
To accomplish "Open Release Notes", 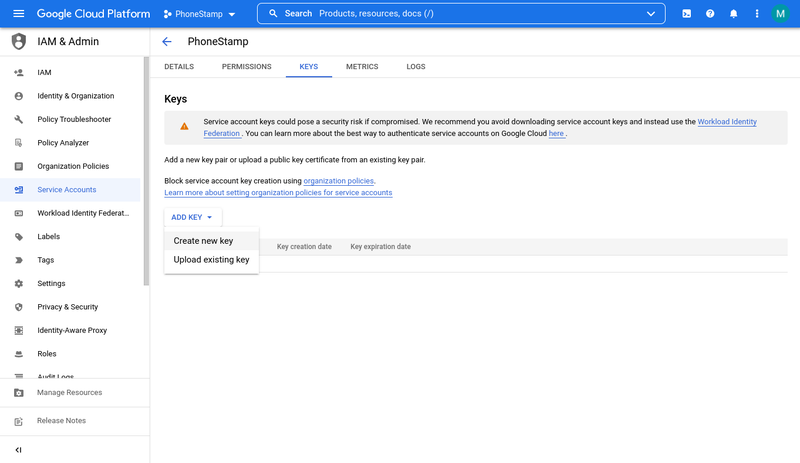I will tap(74, 421).
